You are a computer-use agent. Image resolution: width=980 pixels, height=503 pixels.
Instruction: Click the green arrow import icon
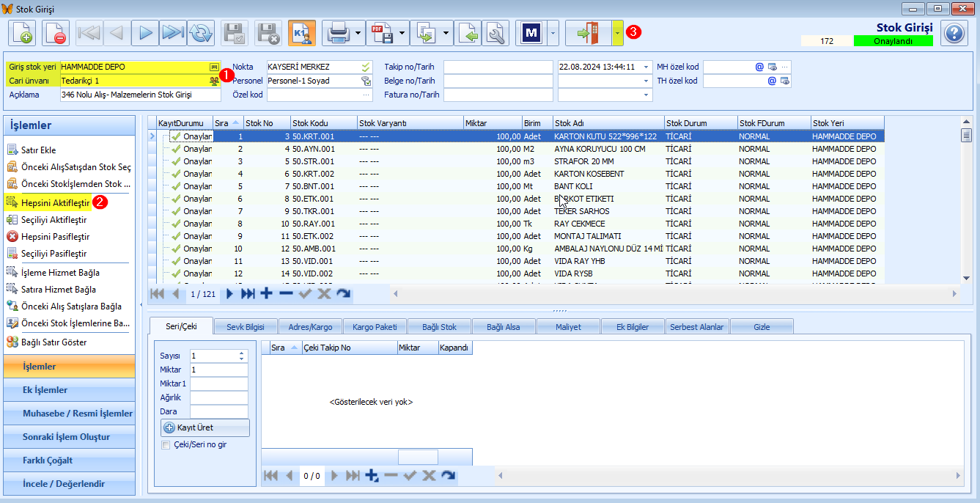point(468,33)
